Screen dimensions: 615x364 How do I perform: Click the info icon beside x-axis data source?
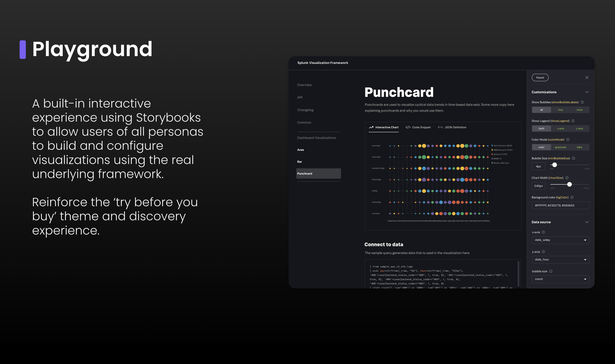(x=543, y=232)
